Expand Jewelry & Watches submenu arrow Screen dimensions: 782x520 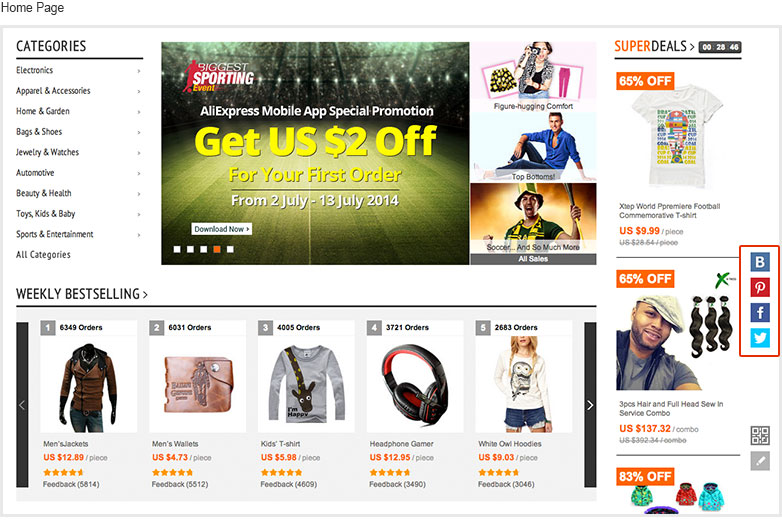pos(139,153)
